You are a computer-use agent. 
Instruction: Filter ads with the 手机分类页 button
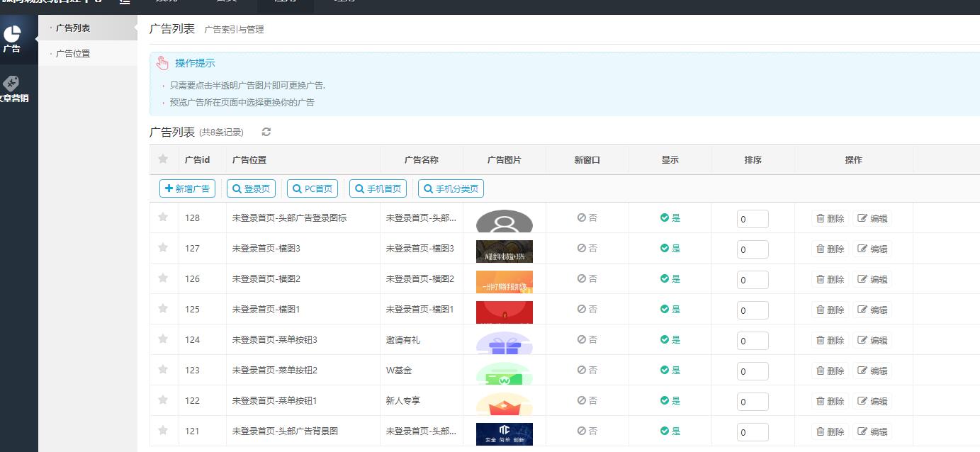coord(451,188)
